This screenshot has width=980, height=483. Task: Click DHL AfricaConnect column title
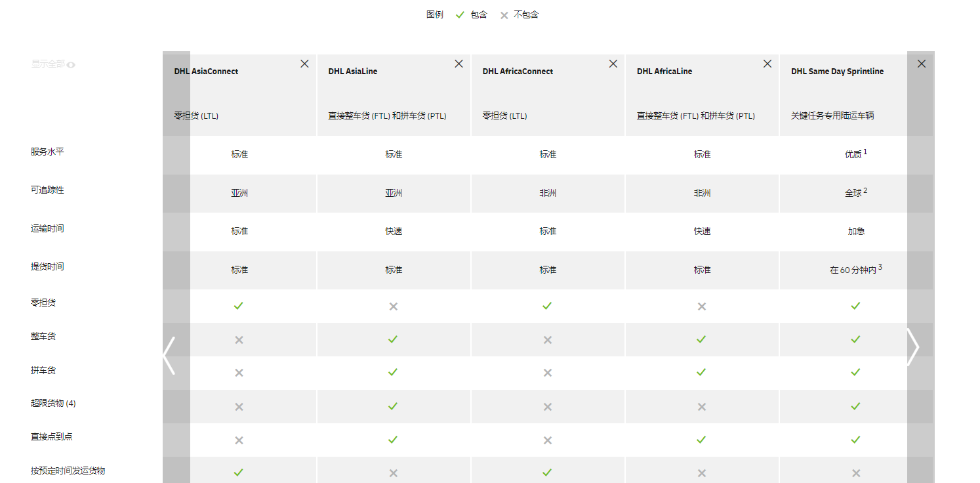pyautogui.click(x=518, y=72)
